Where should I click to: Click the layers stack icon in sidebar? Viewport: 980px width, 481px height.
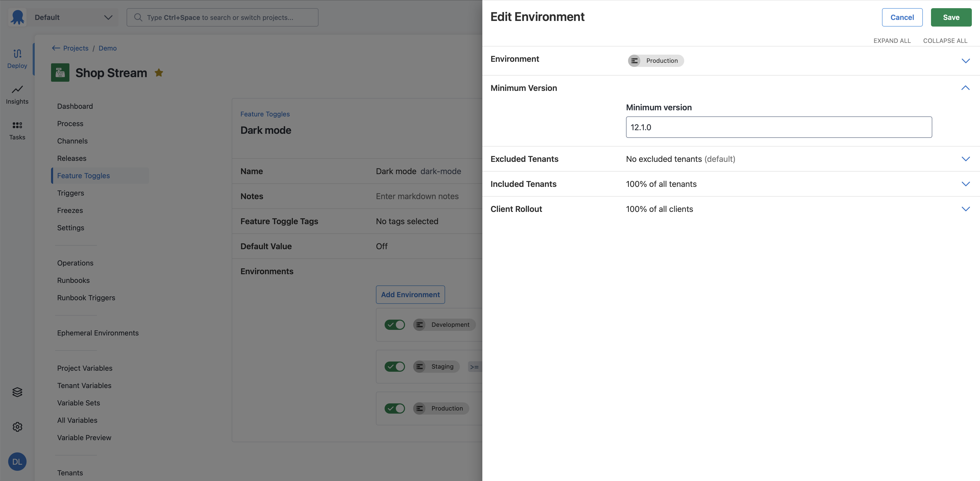(17, 392)
